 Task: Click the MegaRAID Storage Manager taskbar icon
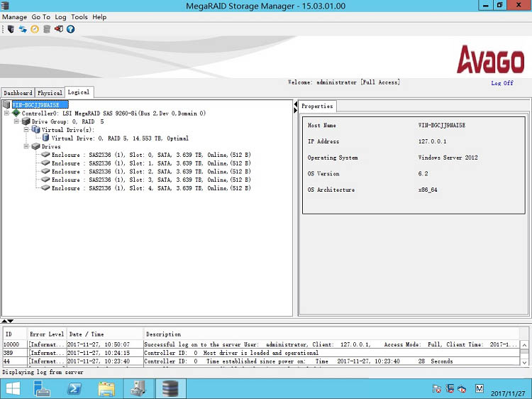pos(170,388)
